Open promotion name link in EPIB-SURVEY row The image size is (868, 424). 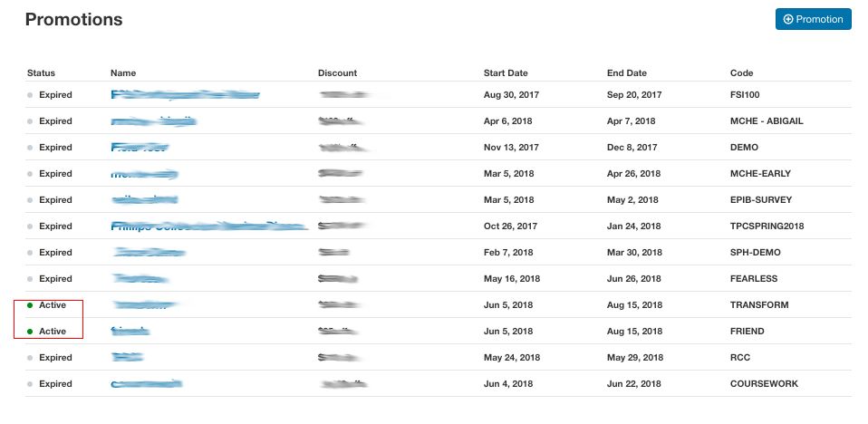(x=144, y=199)
